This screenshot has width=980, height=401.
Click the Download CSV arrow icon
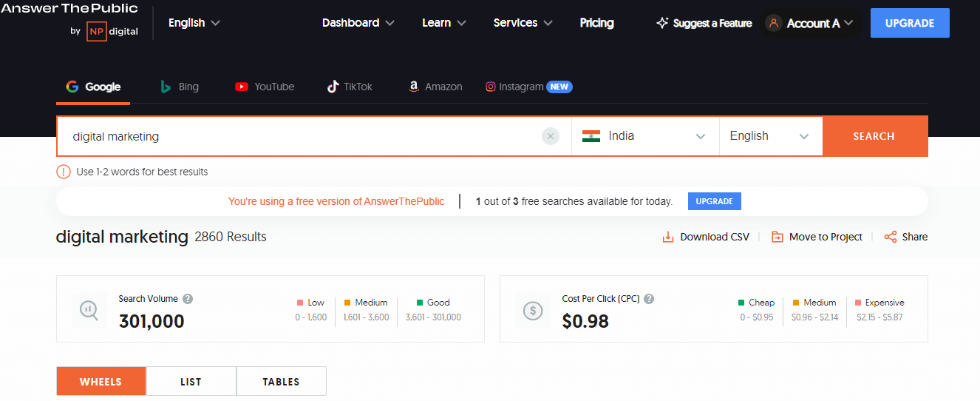click(x=668, y=237)
